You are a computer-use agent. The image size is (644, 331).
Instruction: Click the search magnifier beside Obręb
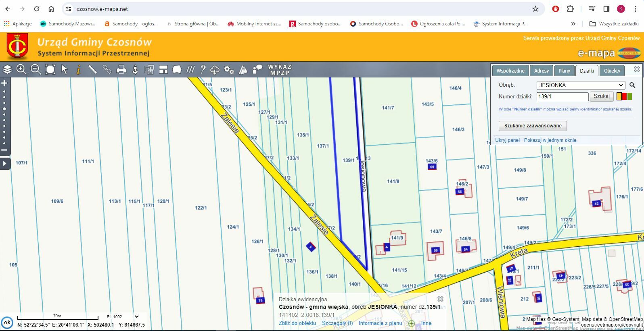(632, 85)
